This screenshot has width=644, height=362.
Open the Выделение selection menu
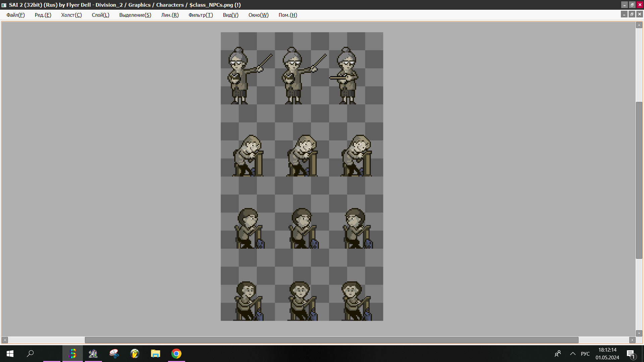click(x=135, y=15)
